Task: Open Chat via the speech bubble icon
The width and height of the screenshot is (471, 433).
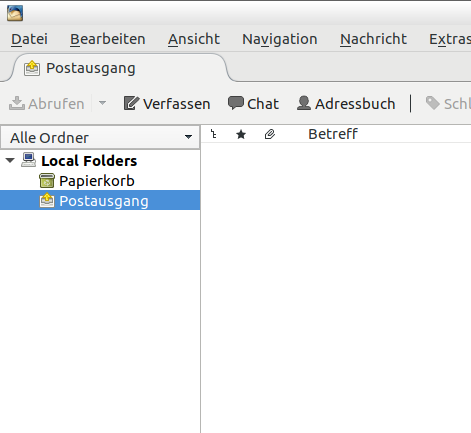Action: pos(236,103)
